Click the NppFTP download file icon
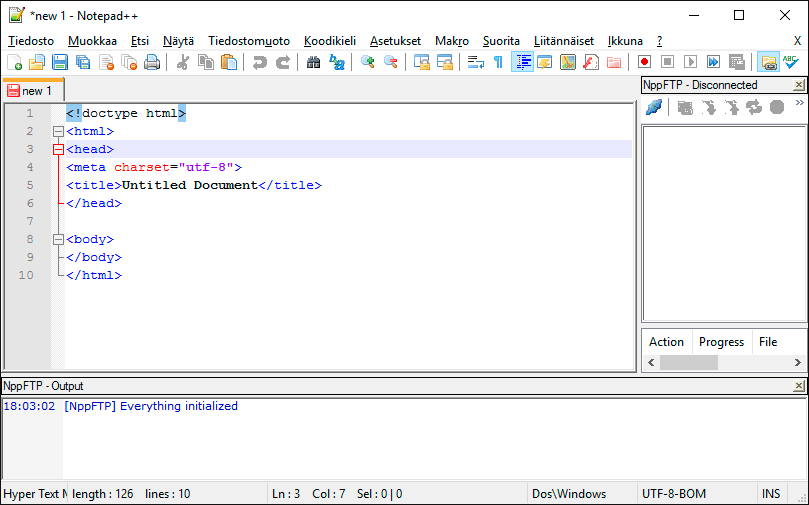809x505 pixels. point(708,107)
